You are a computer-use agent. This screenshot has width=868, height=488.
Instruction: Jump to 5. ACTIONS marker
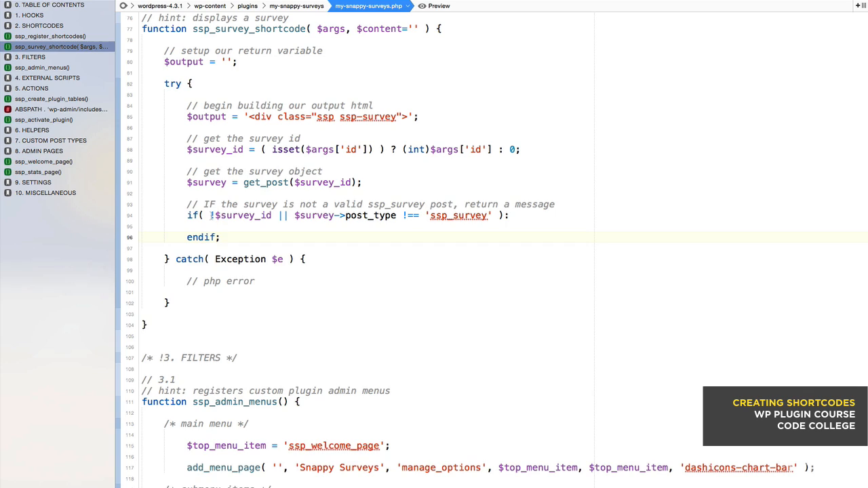[x=32, y=88]
